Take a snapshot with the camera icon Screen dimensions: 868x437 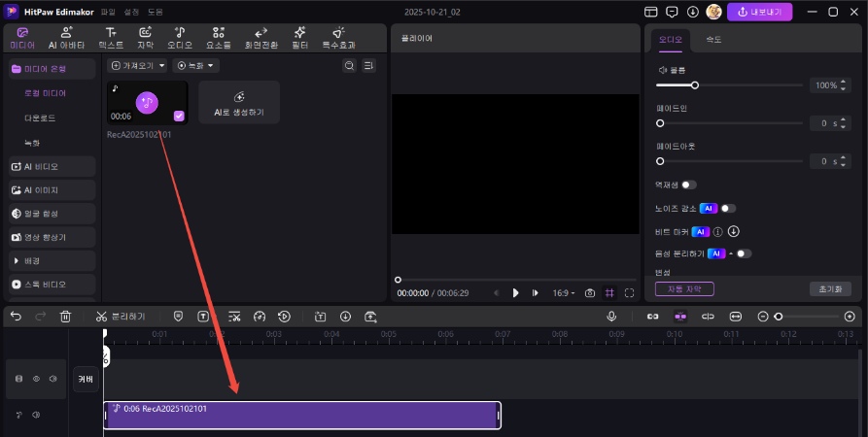pyautogui.click(x=588, y=292)
